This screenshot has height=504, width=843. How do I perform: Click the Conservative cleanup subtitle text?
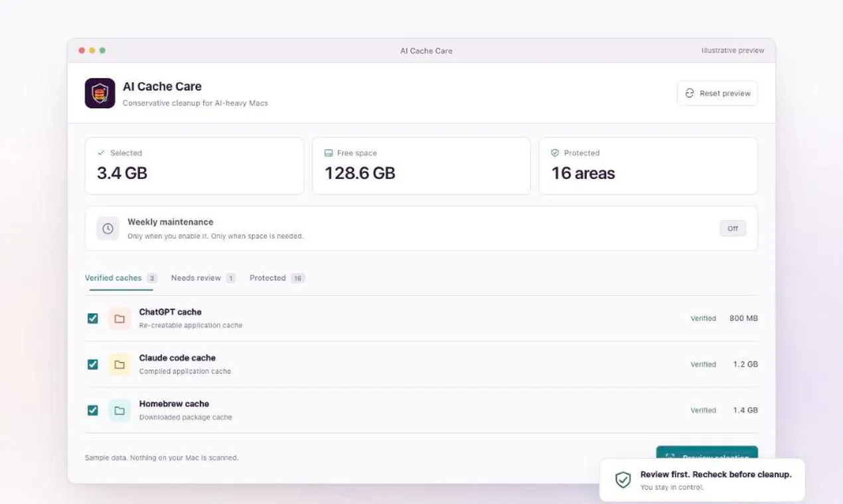coord(195,103)
